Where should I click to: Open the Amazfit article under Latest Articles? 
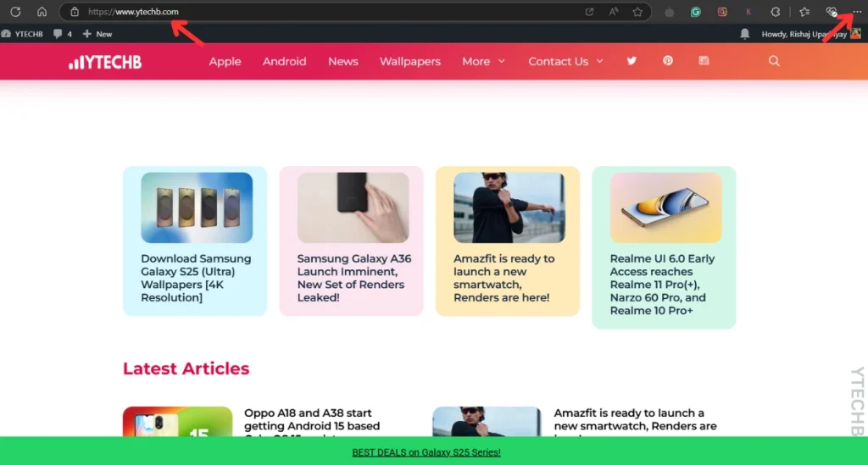pyautogui.click(x=635, y=423)
